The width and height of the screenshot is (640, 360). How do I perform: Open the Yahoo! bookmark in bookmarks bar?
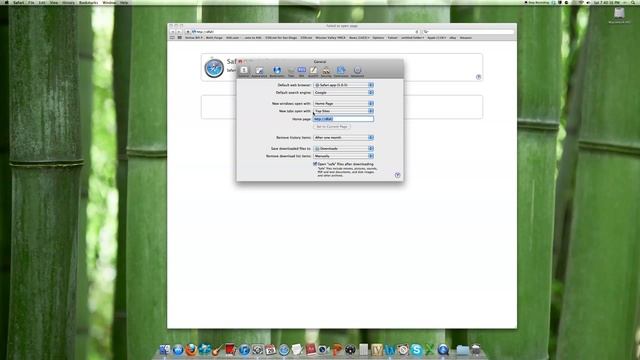pyautogui.click(x=393, y=38)
